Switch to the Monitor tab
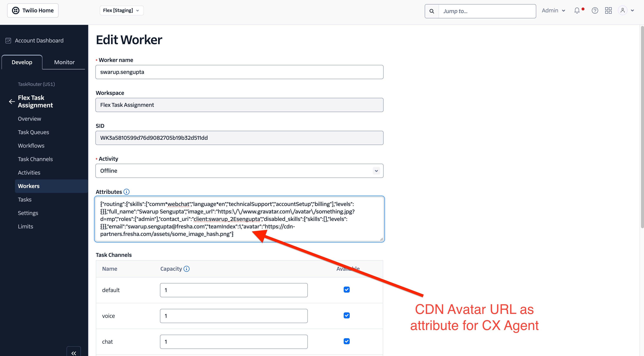 [x=64, y=62]
